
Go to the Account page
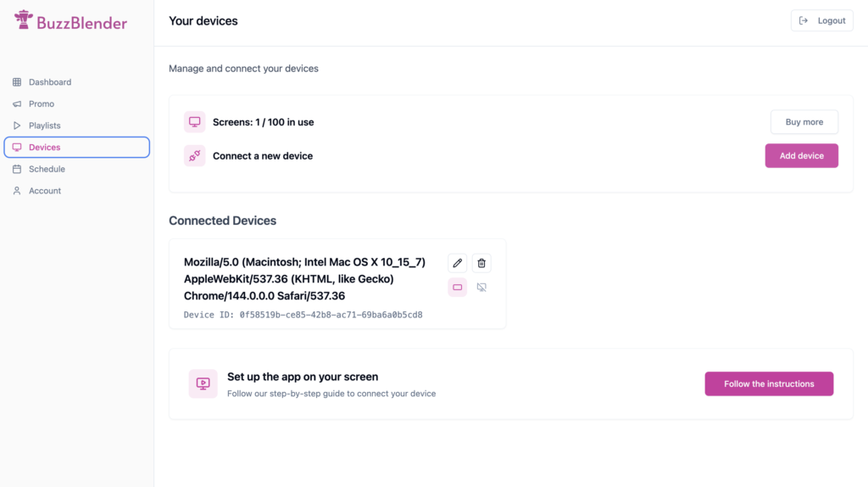[44, 191]
